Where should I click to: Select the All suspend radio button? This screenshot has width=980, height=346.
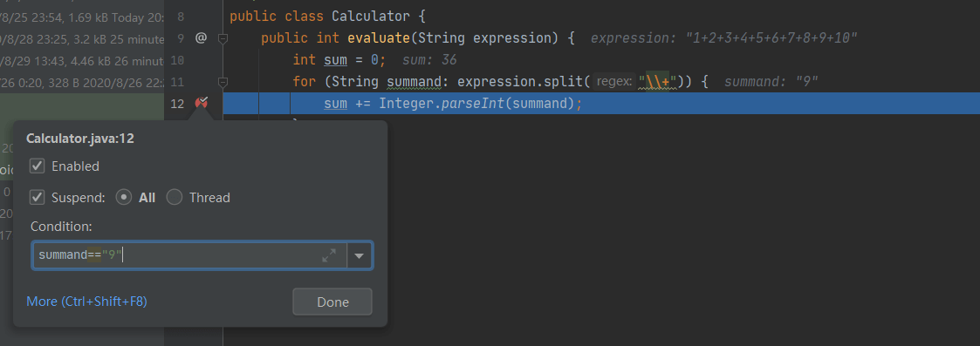pyautogui.click(x=124, y=197)
